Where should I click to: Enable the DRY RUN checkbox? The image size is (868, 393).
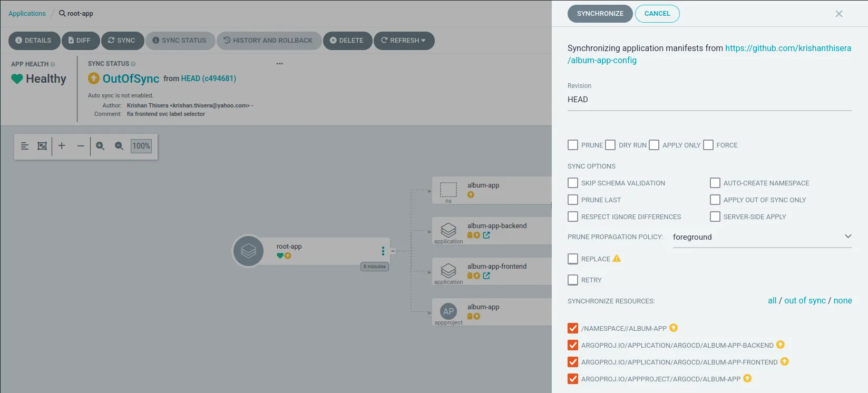[610, 145]
